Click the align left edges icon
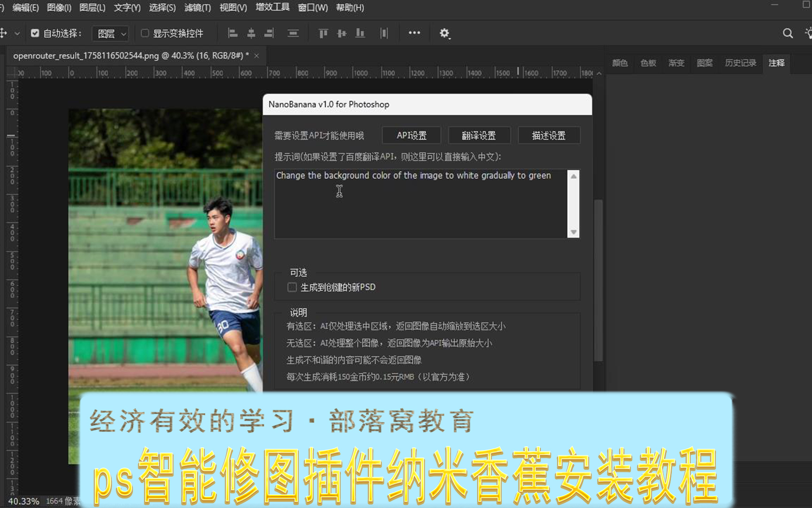The width and height of the screenshot is (812, 508). click(x=233, y=33)
